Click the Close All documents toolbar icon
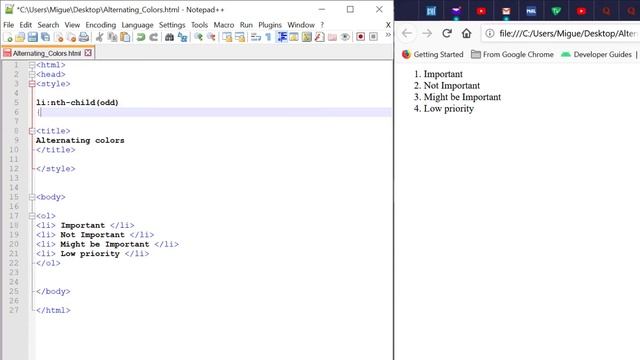The height and width of the screenshot is (360, 640). 71,37
